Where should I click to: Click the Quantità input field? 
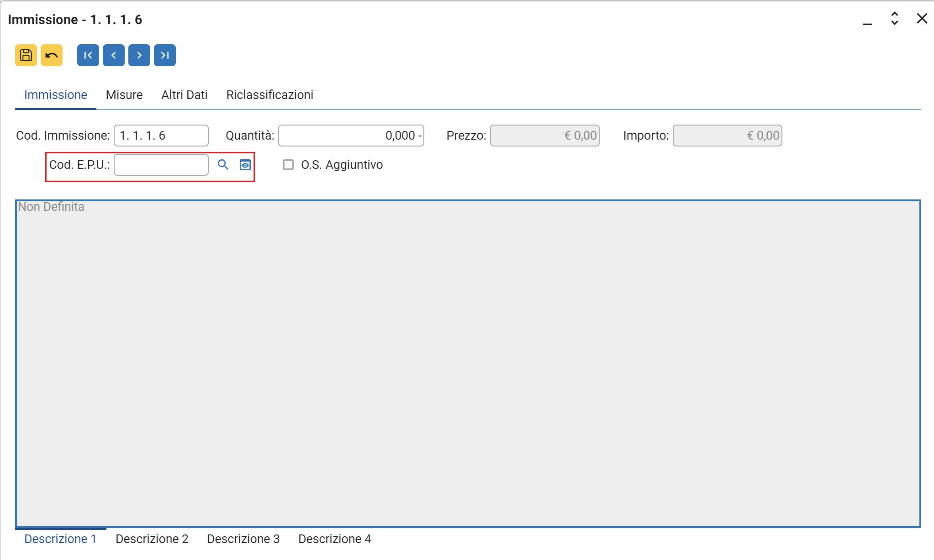point(351,136)
